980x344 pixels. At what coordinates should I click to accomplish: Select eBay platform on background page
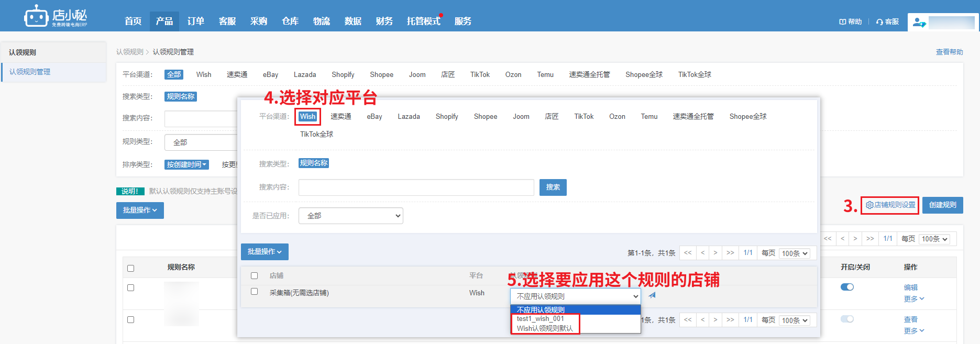(270, 74)
